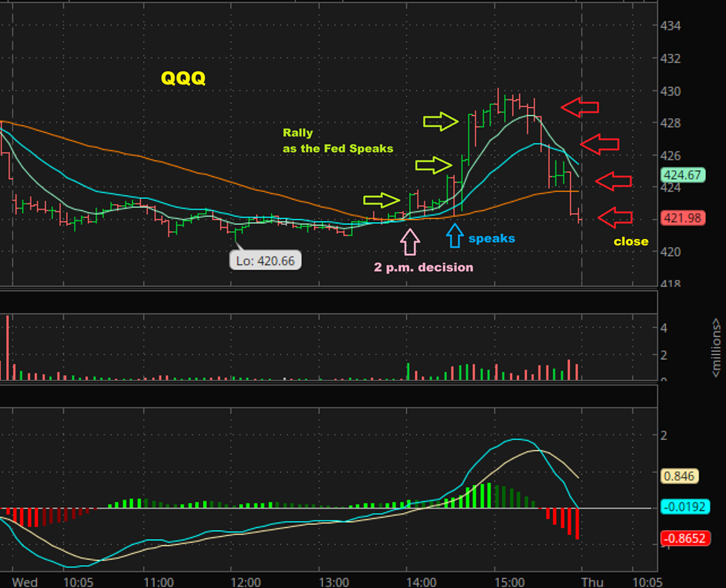The height and width of the screenshot is (588, 726).
Task: Click the 430 price axis label
Action: (x=670, y=91)
